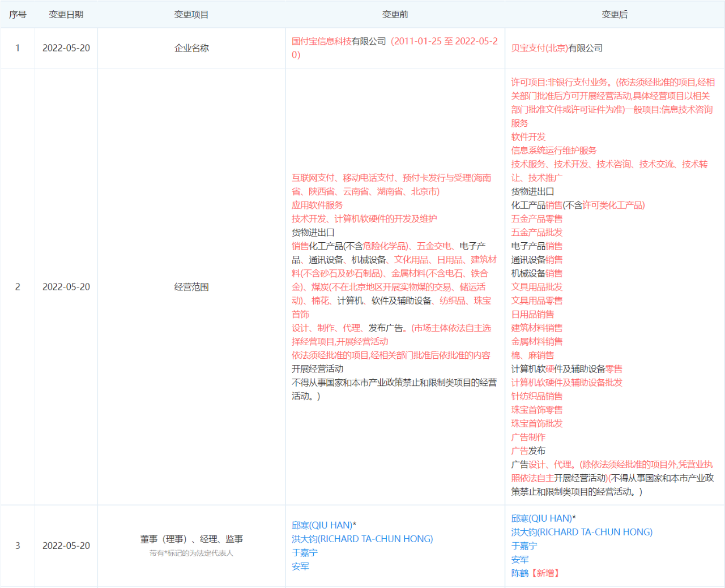Viewport: 725px width, 588px height.
Task: Click sequence number 3 cell
Action: coord(18,546)
